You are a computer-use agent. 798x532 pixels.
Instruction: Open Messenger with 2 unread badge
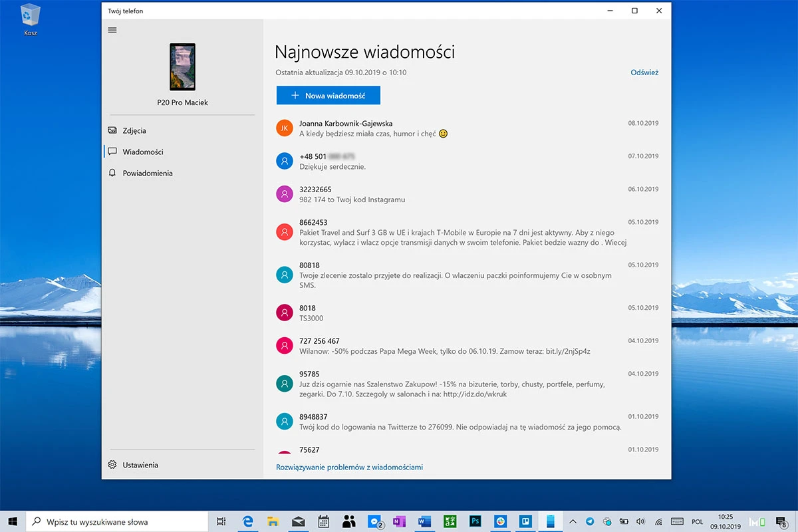[x=375, y=522]
